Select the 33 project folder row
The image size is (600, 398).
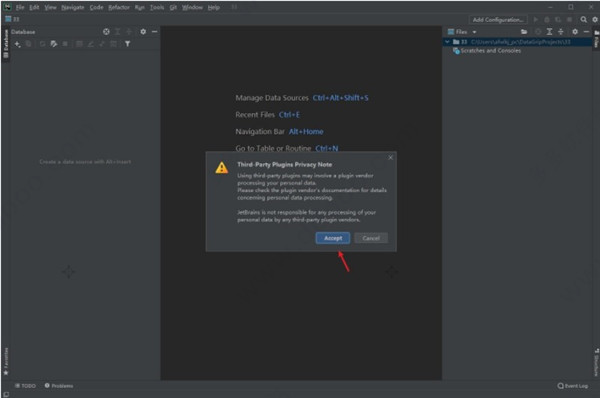(517, 42)
